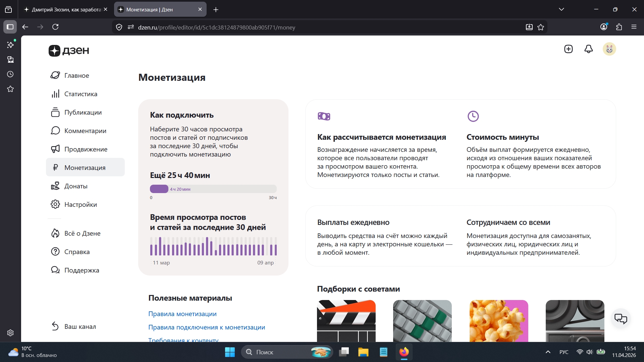The image size is (644, 362).
Task: Click the Требования к контенту link
Action: pos(183,340)
